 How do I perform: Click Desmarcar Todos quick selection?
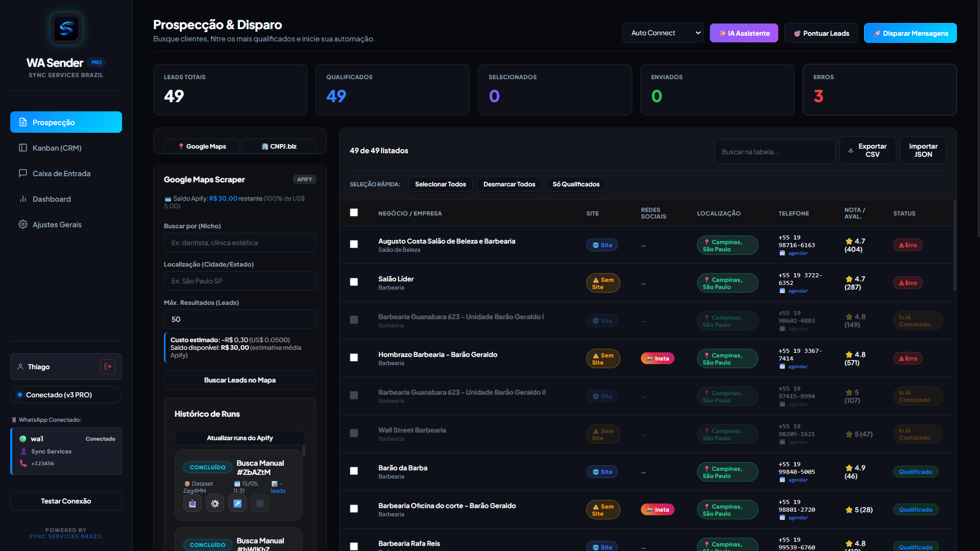(509, 184)
